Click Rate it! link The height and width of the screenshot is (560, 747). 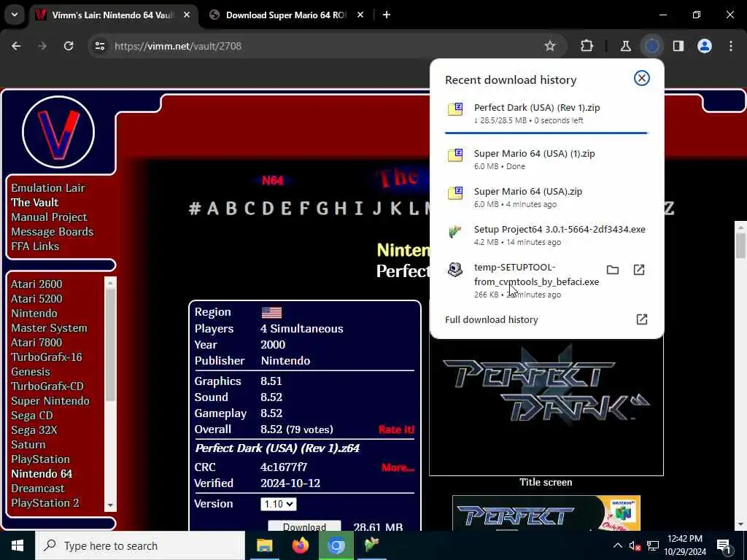pos(396,429)
